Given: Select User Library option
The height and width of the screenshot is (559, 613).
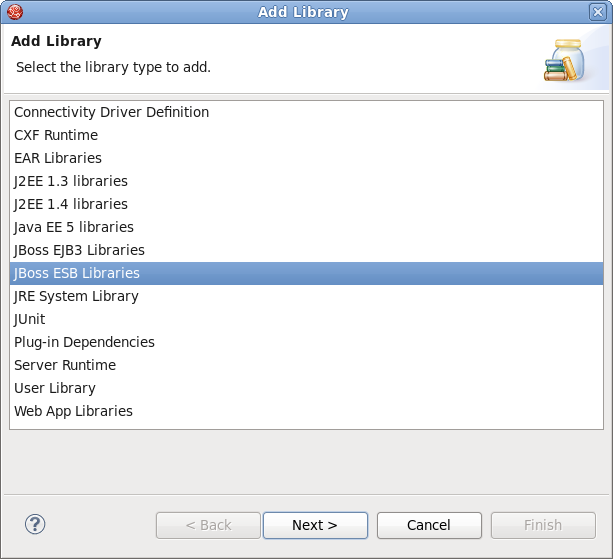Looking at the screenshot, I should tap(55, 388).
